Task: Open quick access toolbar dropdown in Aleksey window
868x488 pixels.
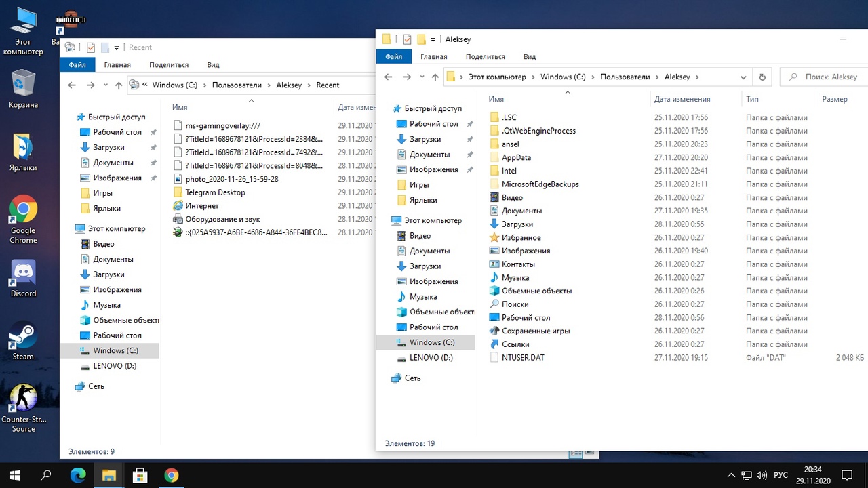Action: [x=433, y=39]
